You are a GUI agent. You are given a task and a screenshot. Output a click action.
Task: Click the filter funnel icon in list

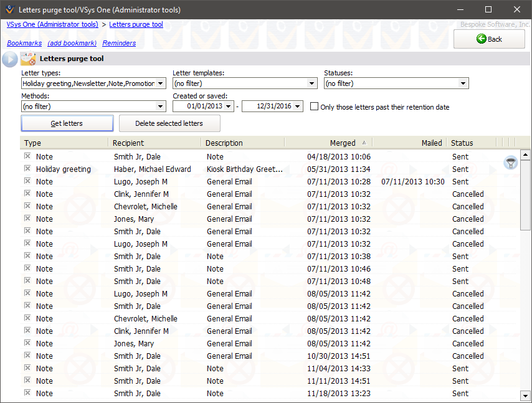pyautogui.click(x=511, y=163)
